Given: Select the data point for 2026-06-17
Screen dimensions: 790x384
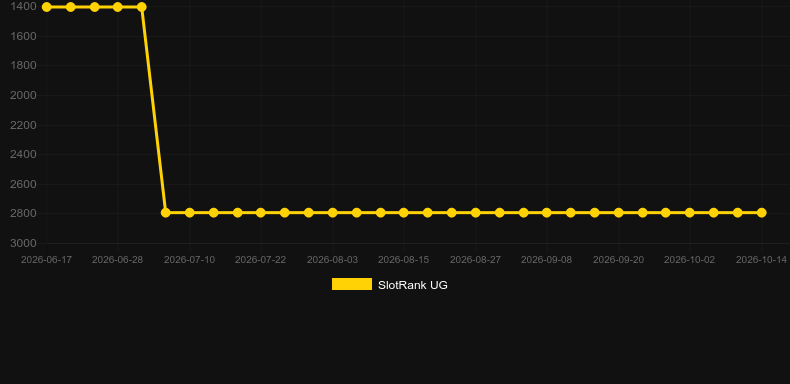Looking at the screenshot, I should (x=46, y=7).
